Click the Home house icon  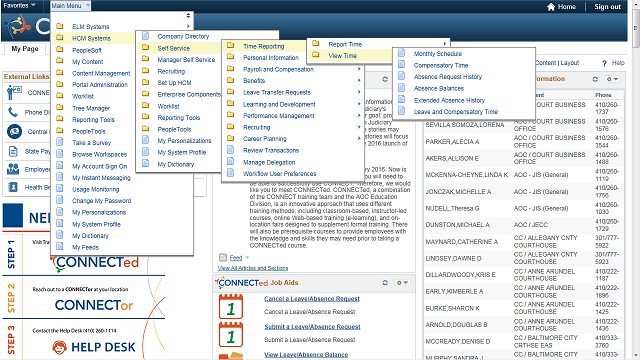[551, 7]
